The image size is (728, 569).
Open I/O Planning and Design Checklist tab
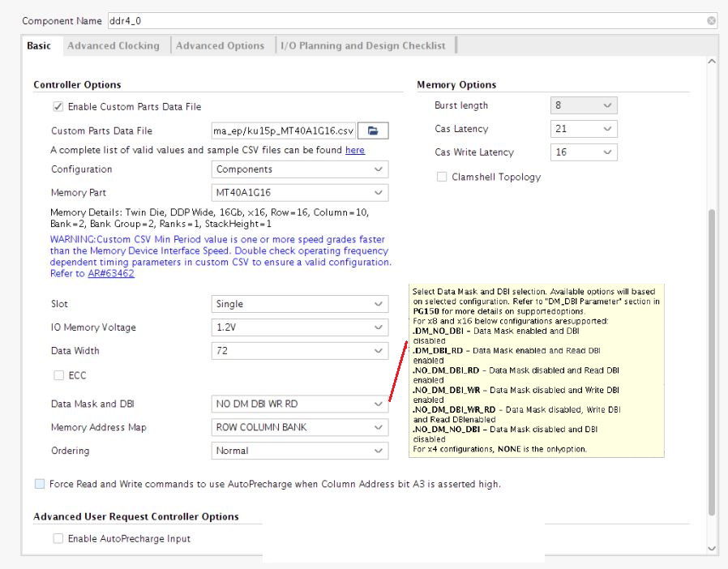(x=363, y=45)
